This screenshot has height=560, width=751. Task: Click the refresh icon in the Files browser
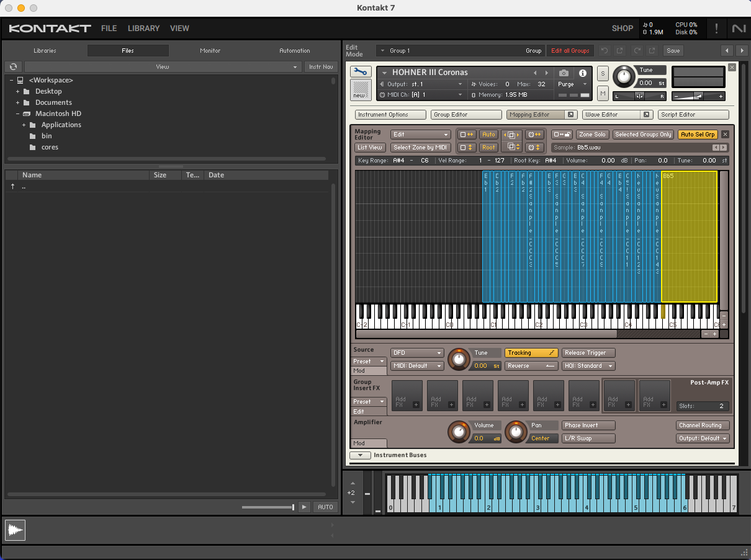[13, 67]
